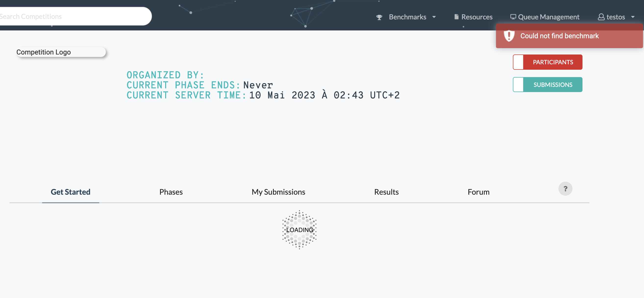Image resolution: width=644 pixels, height=298 pixels.
Task: Expand the chevron next to Benchmarks
Action: (434, 17)
